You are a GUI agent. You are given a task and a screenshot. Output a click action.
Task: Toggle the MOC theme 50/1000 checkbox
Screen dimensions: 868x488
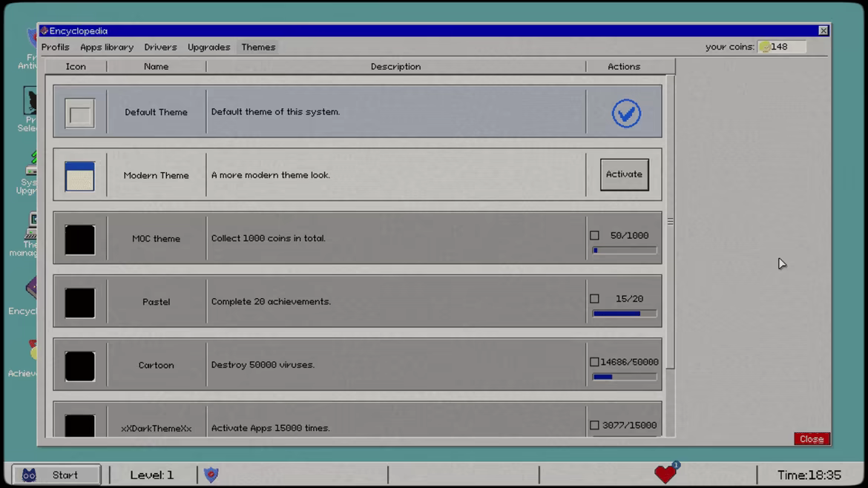click(x=594, y=236)
